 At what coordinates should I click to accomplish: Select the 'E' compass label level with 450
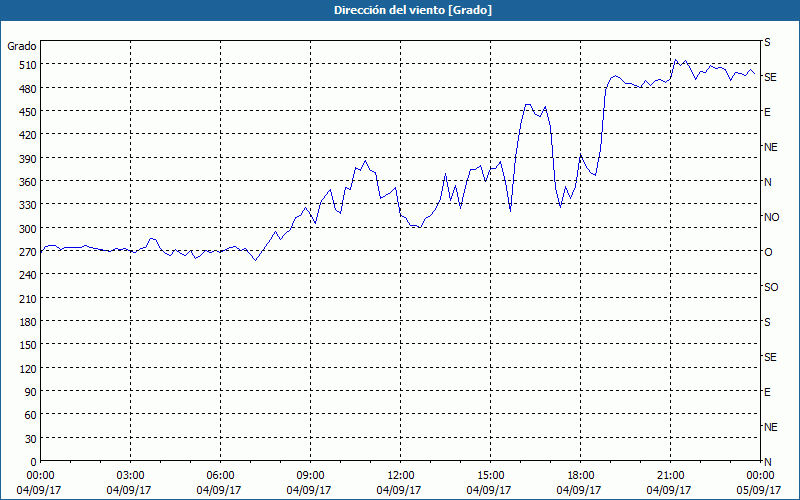[x=767, y=112]
